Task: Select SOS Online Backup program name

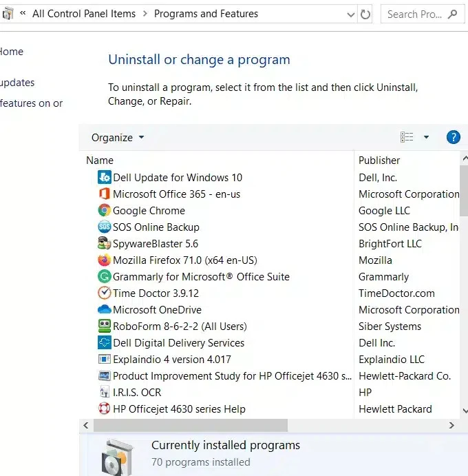Action: (x=156, y=227)
